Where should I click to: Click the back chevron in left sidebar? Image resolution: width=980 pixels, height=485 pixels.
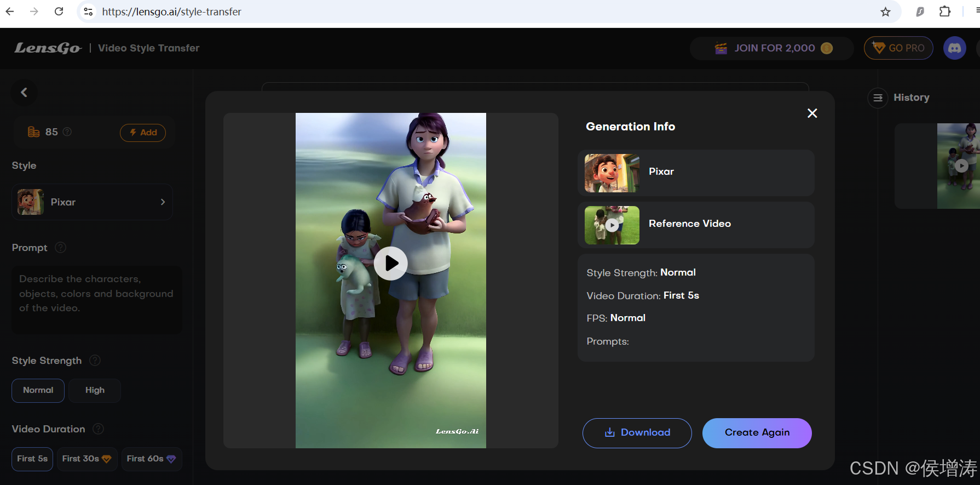24,93
